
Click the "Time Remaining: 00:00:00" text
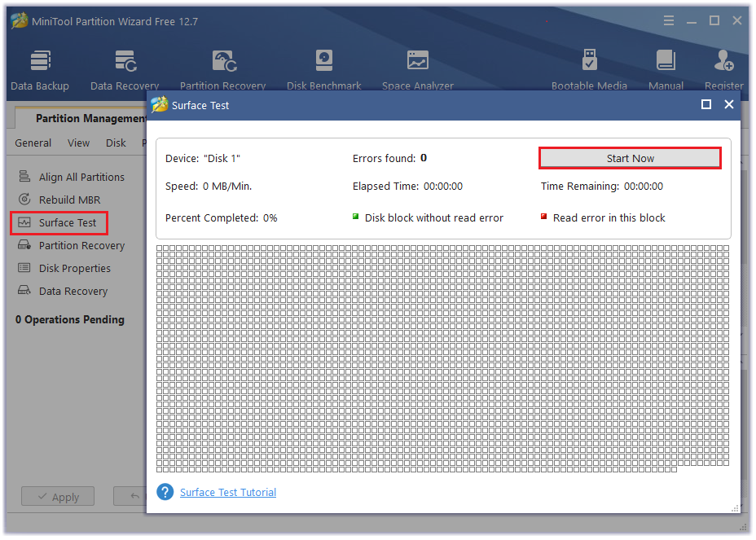point(602,186)
